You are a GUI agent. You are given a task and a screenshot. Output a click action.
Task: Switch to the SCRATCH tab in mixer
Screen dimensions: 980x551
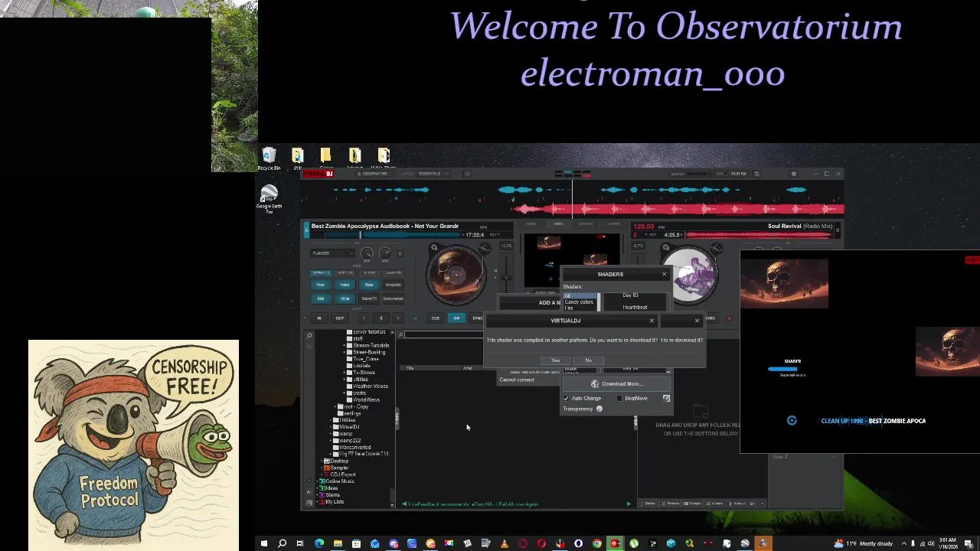tap(586, 224)
